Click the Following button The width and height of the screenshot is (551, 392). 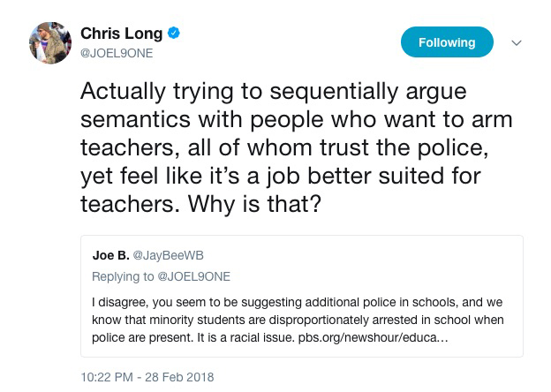[x=447, y=42]
